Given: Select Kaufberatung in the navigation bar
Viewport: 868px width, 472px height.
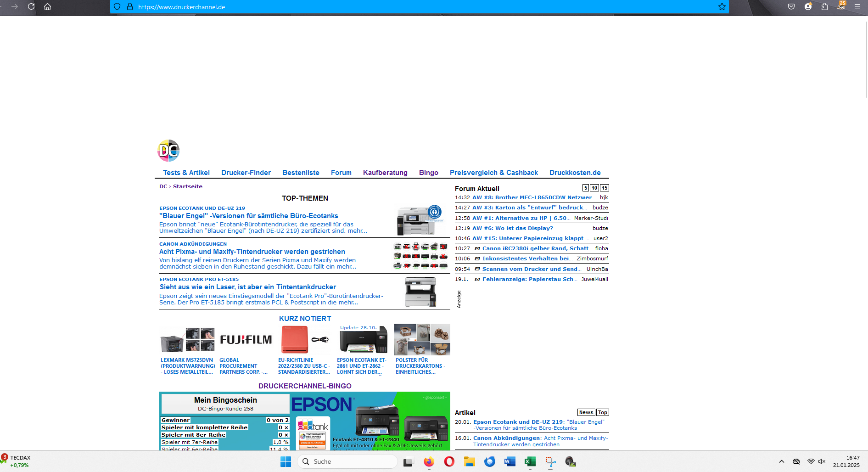Looking at the screenshot, I should [x=385, y=173].
